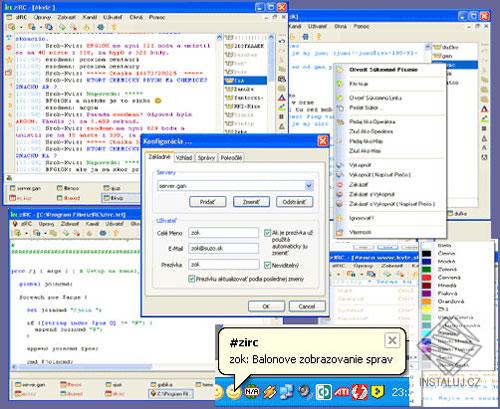Click the star icon in top-left window's left sidebar
Viewport: 500px width, 409px height.
(9, 60)
